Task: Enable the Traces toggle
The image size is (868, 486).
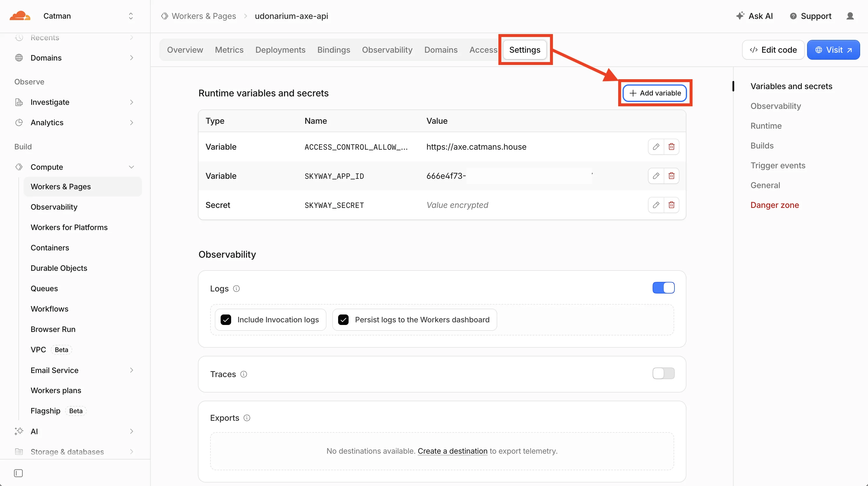Action: pos(663,374)
